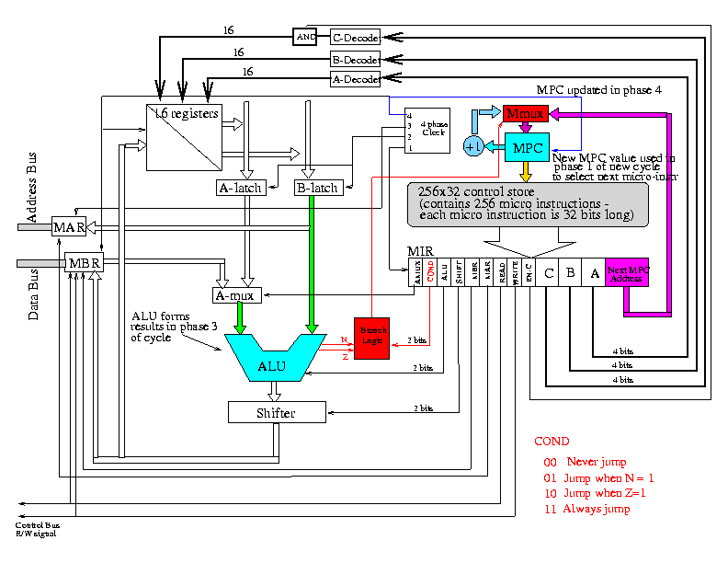Select the READ field in MIR
This screenshot has width=728, height=563.
[500, 272]
